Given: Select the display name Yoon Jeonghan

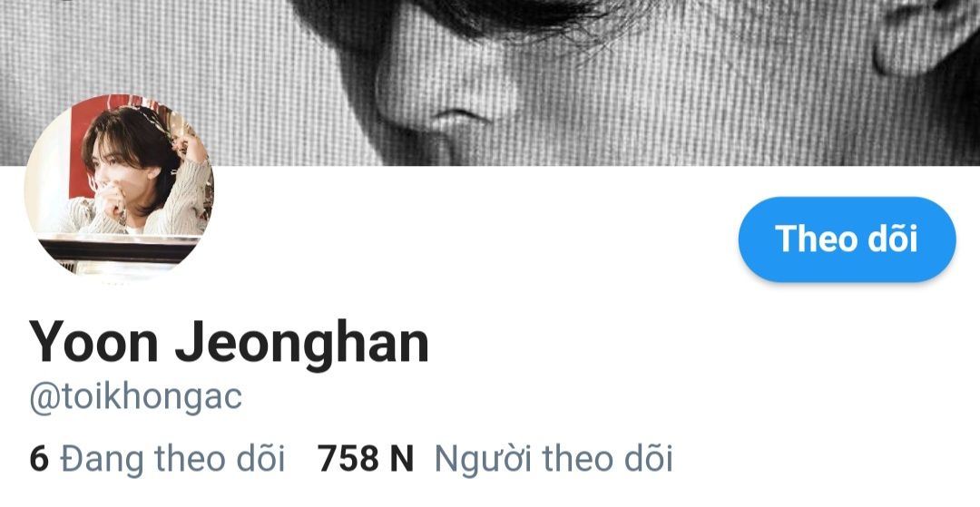Looking at the screenshot, I should pyautogui.click(x=229, y=342).
